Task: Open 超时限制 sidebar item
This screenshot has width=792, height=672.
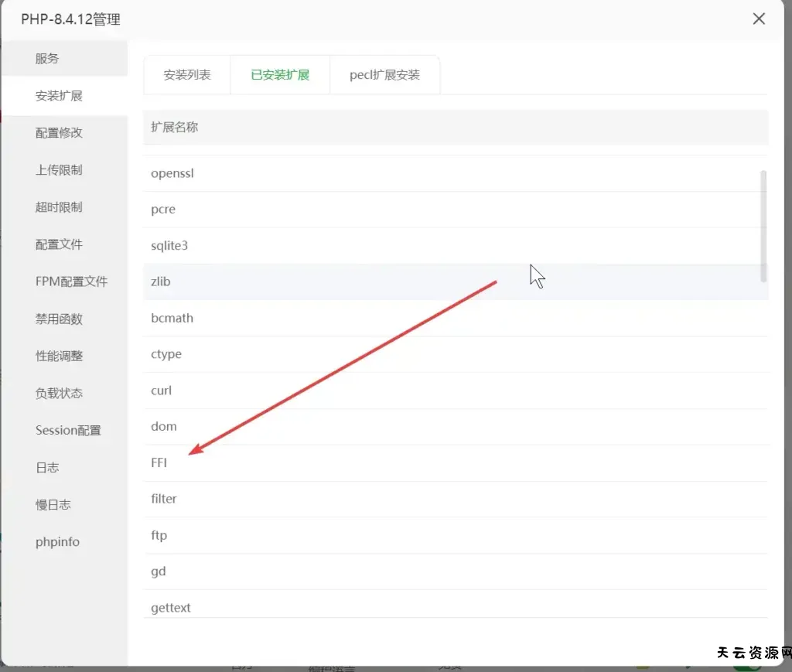Action: tap(59, 207)
